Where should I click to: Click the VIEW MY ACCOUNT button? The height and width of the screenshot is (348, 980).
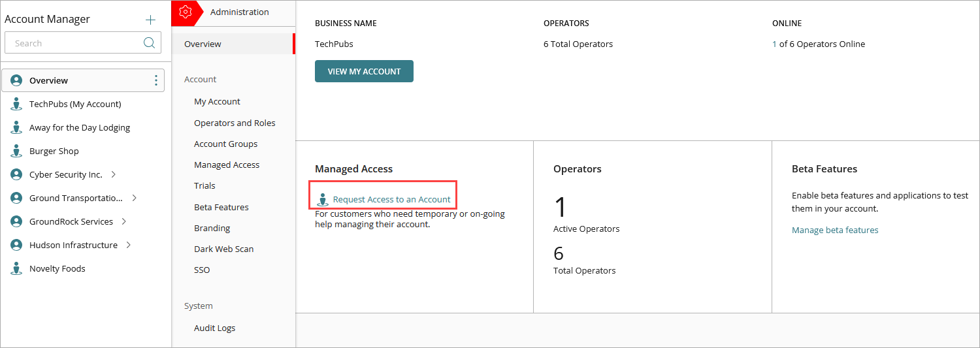pos(364,71)
